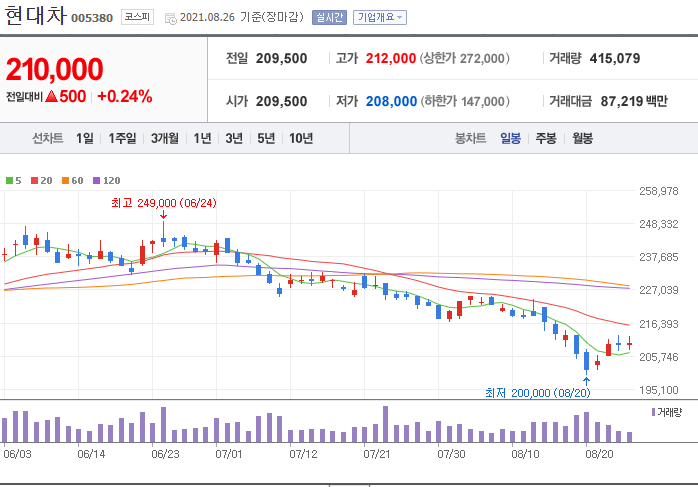Click the red up-triangle change icon
The height and width of the screenshot is (487, 698).
pyautogui.click(x=51, y=96)
